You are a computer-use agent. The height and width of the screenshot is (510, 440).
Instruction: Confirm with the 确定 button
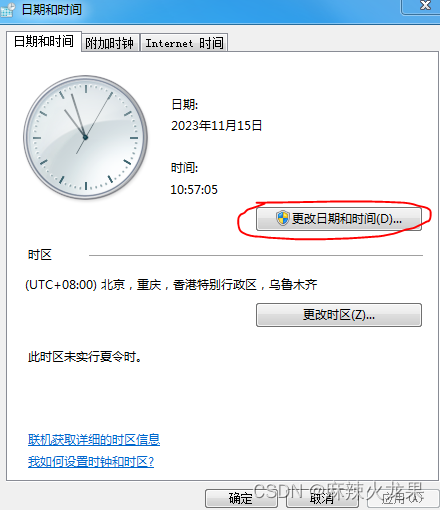pos(241,499)
